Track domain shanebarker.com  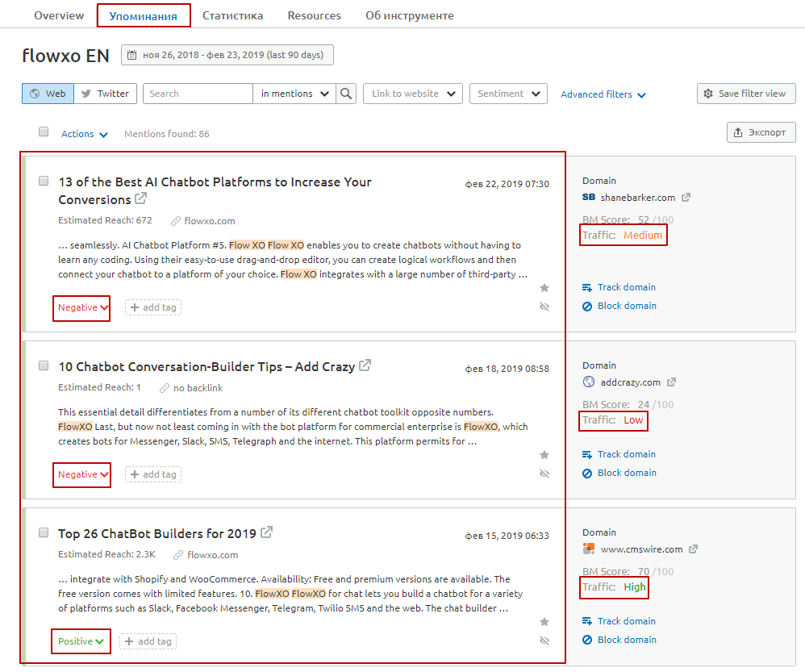pyautogui.click(x=619, y=287)
